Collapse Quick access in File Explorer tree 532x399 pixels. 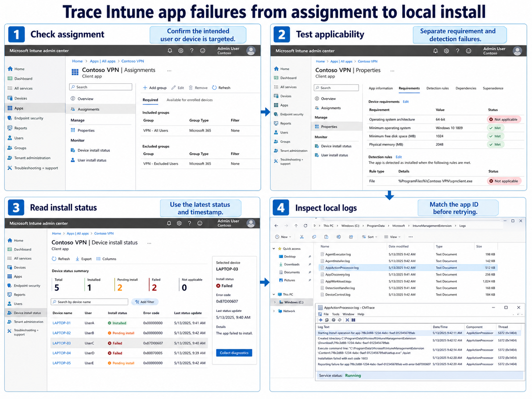[x=274, y=249]
